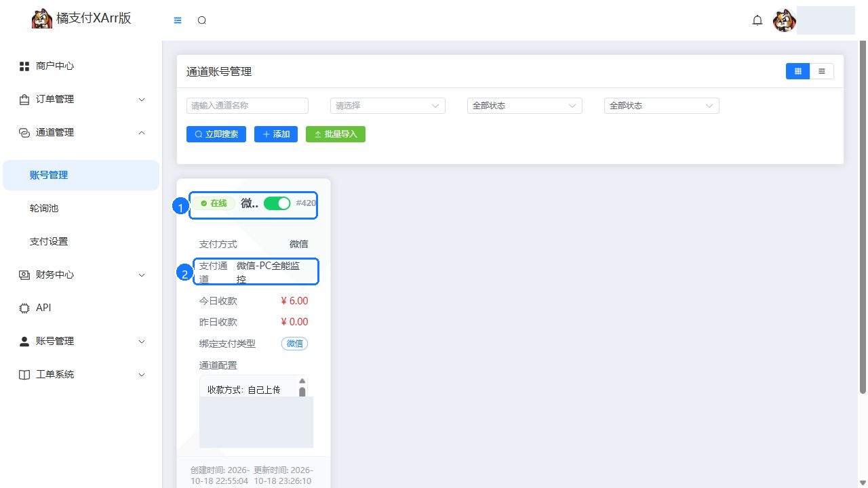The image size is (868, 488).
Task: Click the ¥ 0.00 yesterday's income value
Action: [294, 322]
